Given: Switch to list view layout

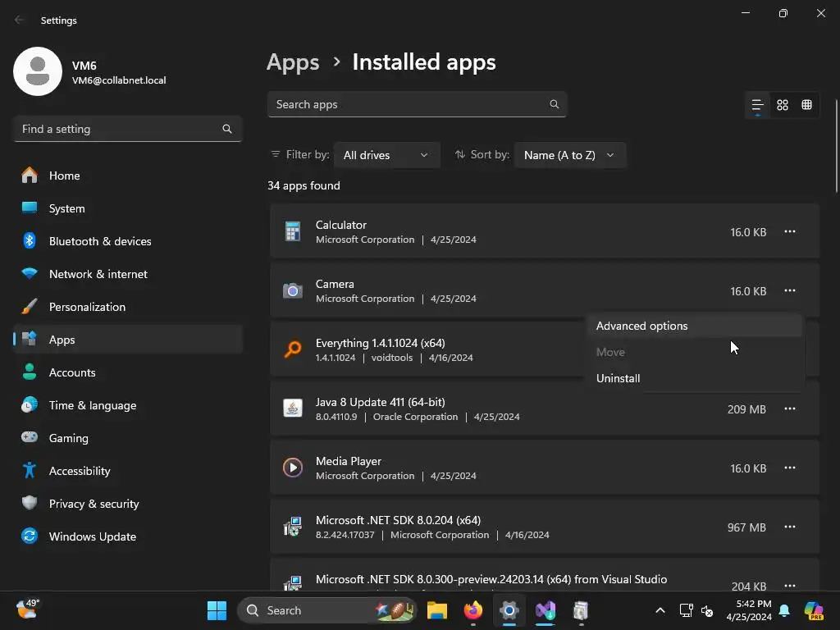Looking at the screenshot, I should [757, 105].
